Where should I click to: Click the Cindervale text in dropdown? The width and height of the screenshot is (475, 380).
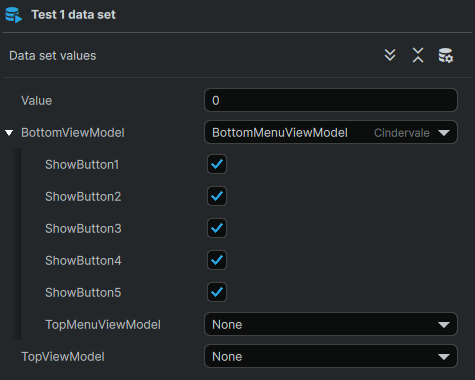402,133
